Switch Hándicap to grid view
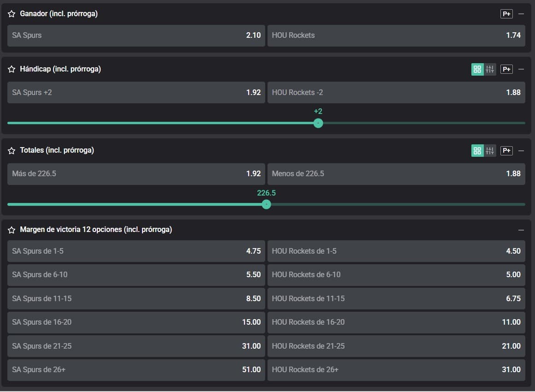The width and height of the screenshot is (535, 392). click(x=477, y=69)
